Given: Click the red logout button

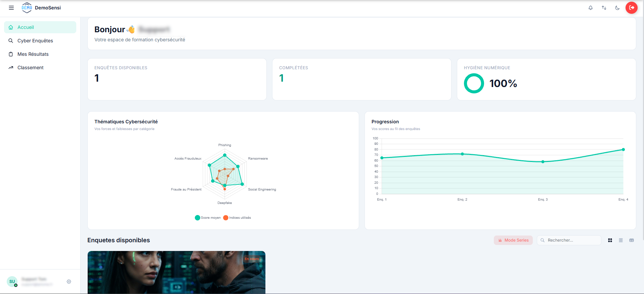Looking at the screenshot, I should pos(632,8).
